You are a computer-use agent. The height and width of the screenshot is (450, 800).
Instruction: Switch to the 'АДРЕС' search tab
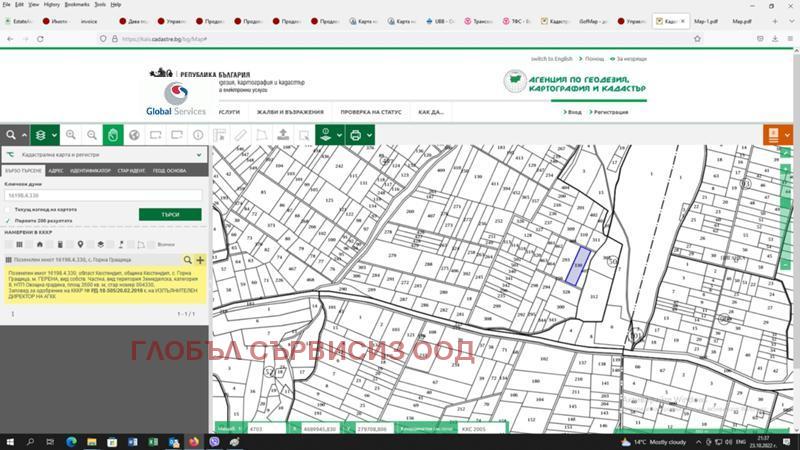[56, 171]
